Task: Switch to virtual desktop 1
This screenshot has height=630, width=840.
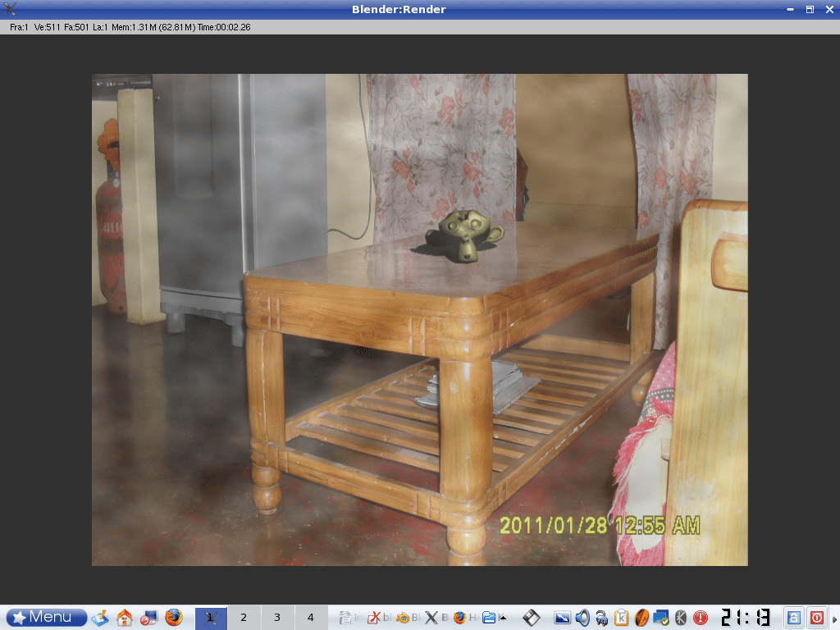Action: (211, 618)
